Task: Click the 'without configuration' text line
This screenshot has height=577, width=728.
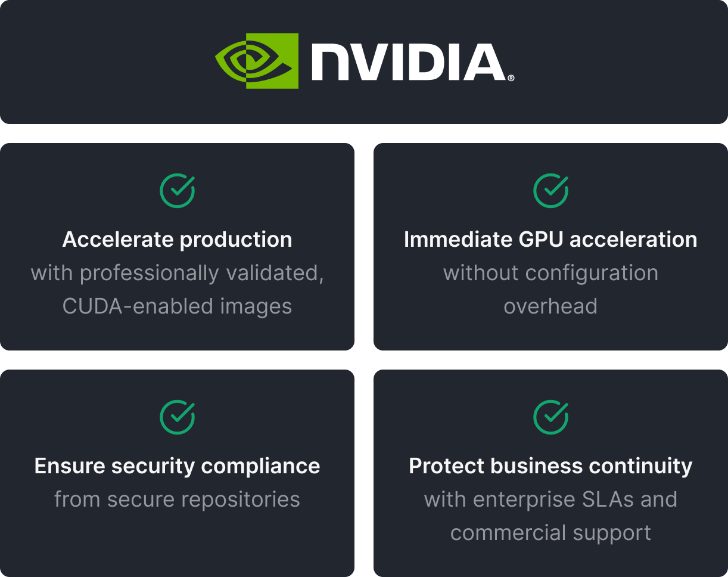Action: tap(550, 273)
